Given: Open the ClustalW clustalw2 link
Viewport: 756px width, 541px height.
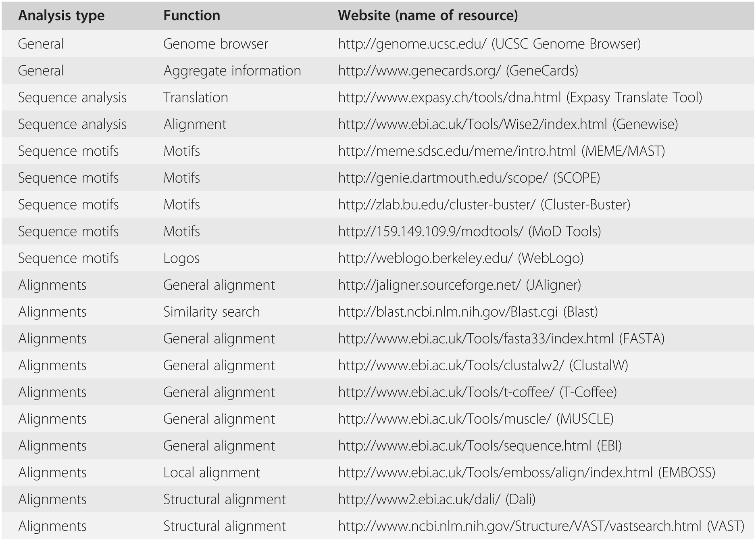Looking at the screenshot, I should click(451, 365).
